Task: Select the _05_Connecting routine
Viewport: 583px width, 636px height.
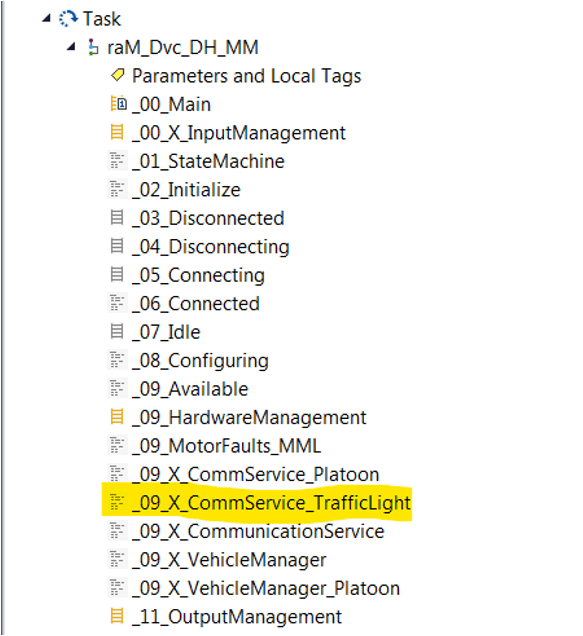Action: click(198, 275)
